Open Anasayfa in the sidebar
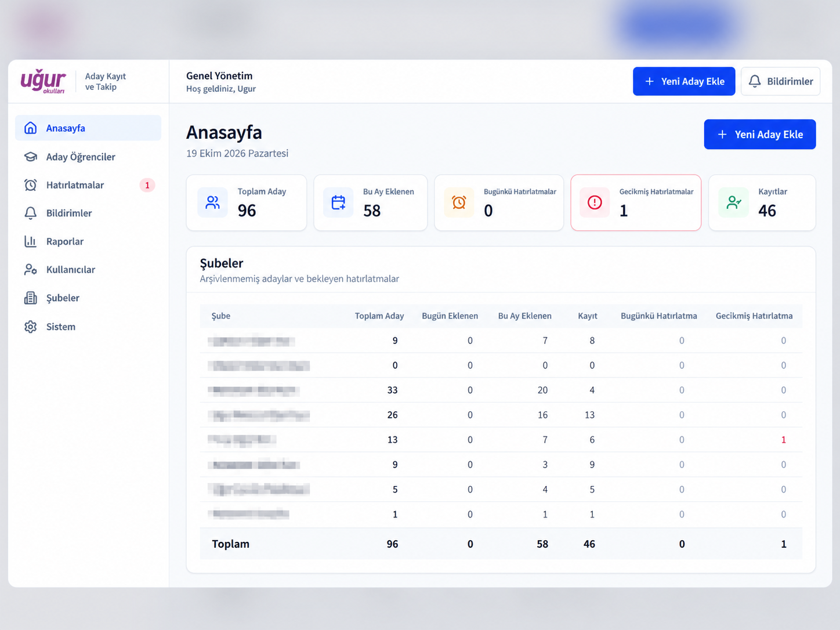The image size is (840, 630). (88, 128)
